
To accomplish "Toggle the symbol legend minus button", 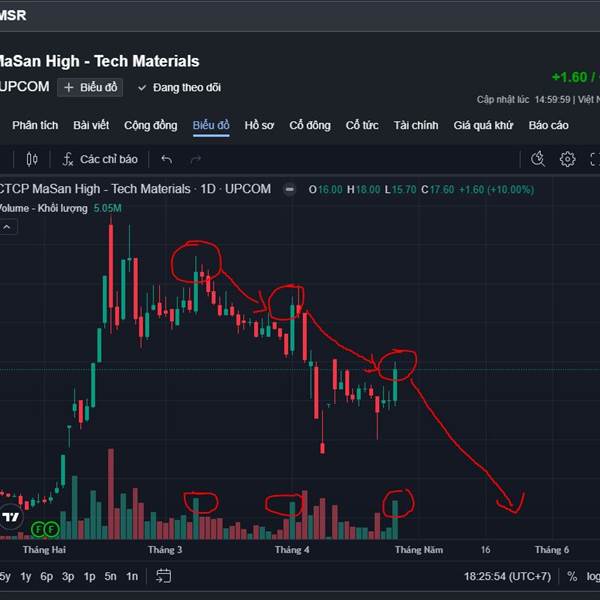I will click(x=290, y=189).
